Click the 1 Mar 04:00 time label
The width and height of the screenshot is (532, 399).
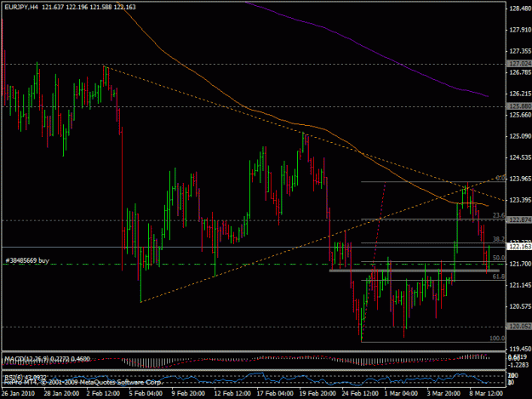(401, 393)
